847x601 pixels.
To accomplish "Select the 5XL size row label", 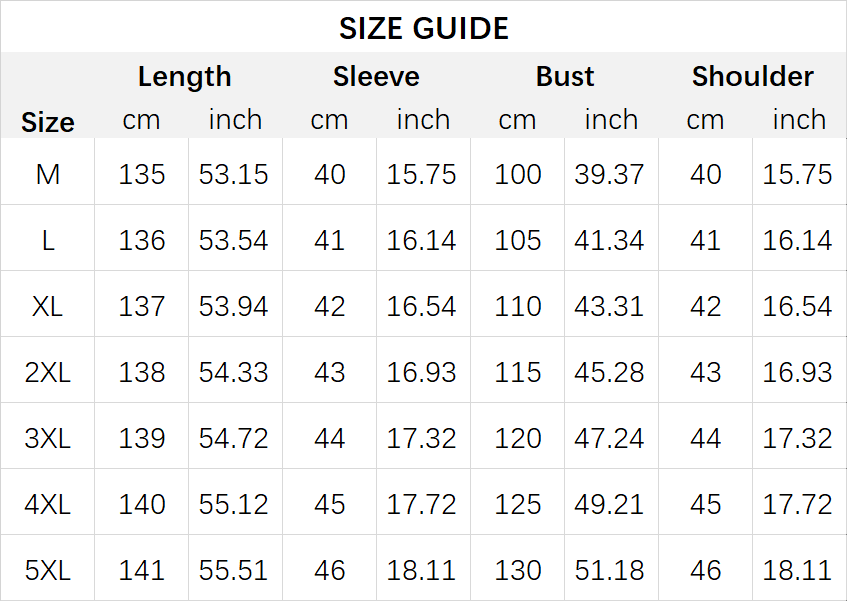I will 48,571.
